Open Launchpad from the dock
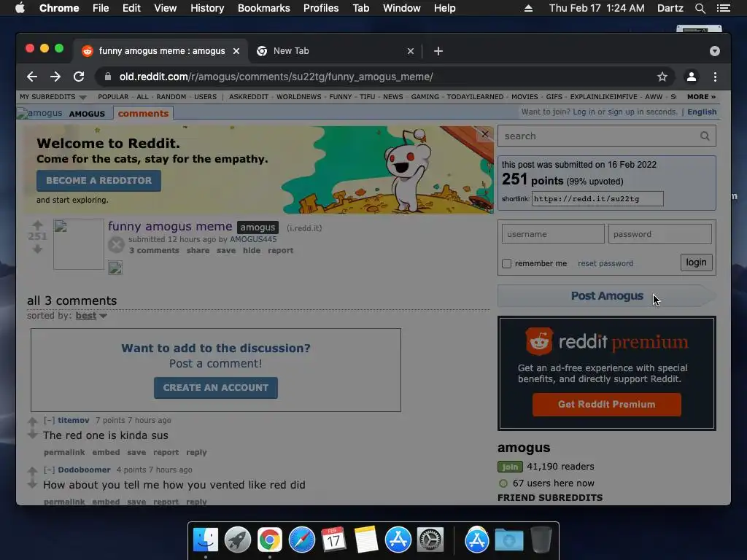 pyautogui.click(x=238, y=540)
